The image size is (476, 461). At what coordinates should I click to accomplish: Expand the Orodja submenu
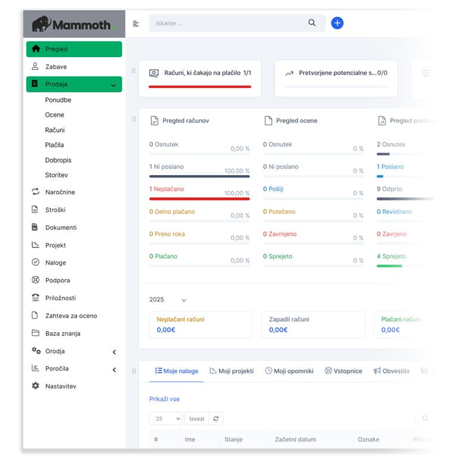click(x=114, y=352)
